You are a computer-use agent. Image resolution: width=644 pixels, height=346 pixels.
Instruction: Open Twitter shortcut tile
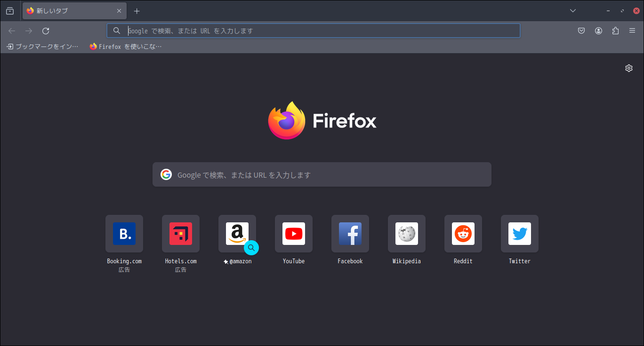(x=520, y=234)
